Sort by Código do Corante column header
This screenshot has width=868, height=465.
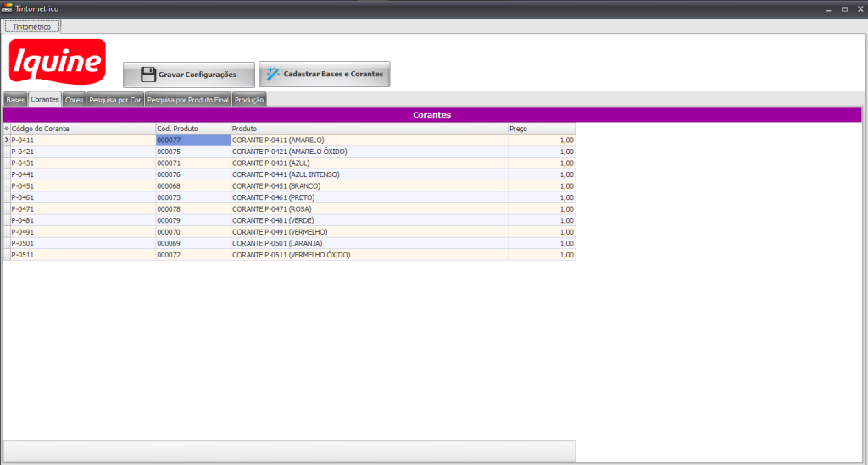[x=81, y=129]
